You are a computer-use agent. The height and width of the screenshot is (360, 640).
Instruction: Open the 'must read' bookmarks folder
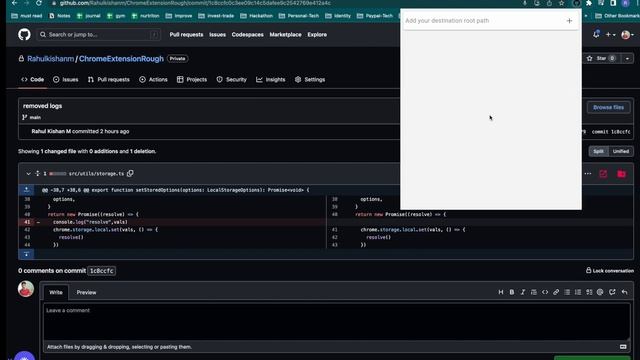[27, 16]
